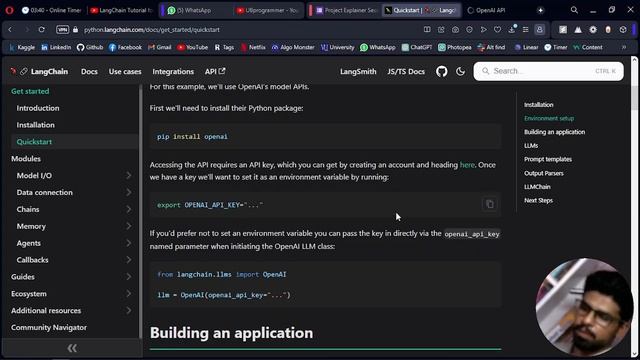Open Community Navigator sidebar link
The image size is (640, 360).
click(49, 327)
